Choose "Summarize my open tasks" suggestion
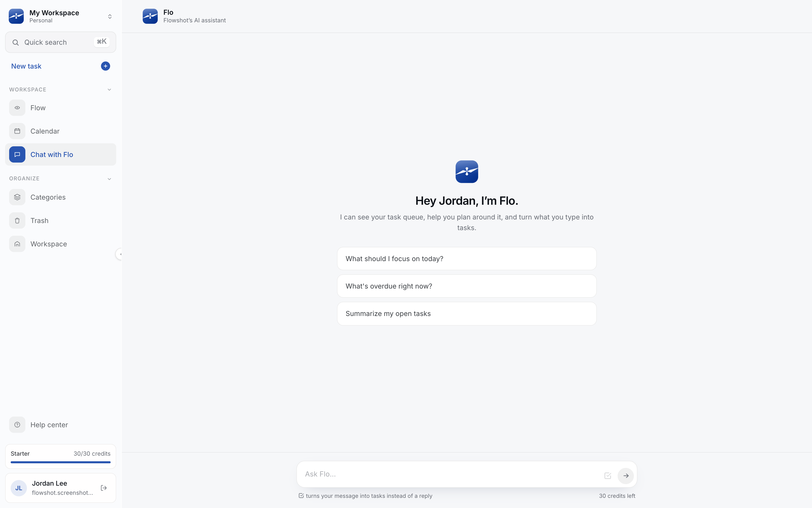 [x=467, y=314]
